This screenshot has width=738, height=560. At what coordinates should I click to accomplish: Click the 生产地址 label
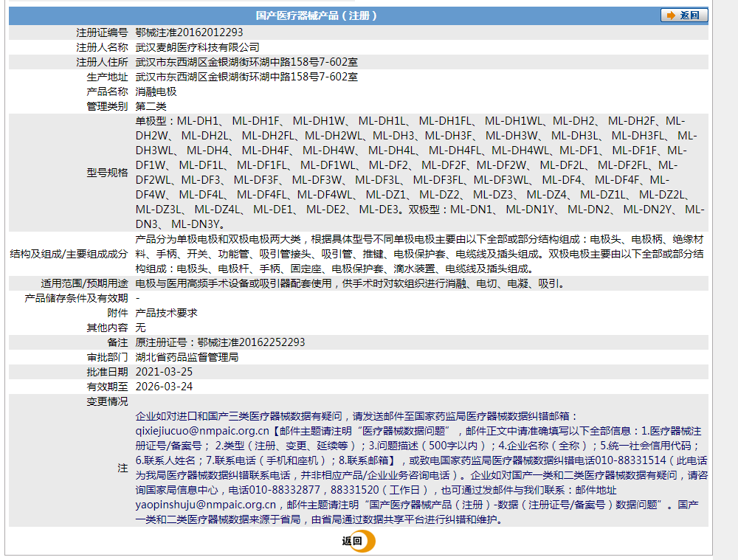pyautogui.click(x=107, y=77)
